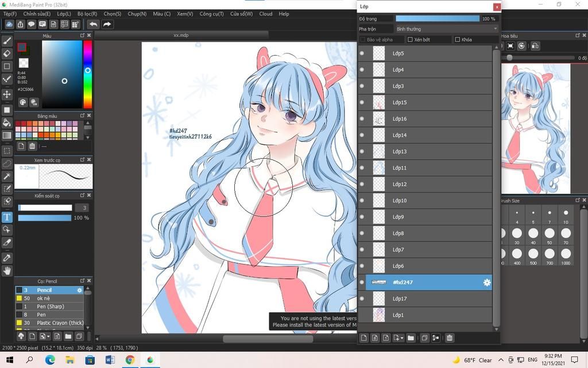Choose brush size 1000 preset
The width and height of the screenshot is (588, 368).
566,256
